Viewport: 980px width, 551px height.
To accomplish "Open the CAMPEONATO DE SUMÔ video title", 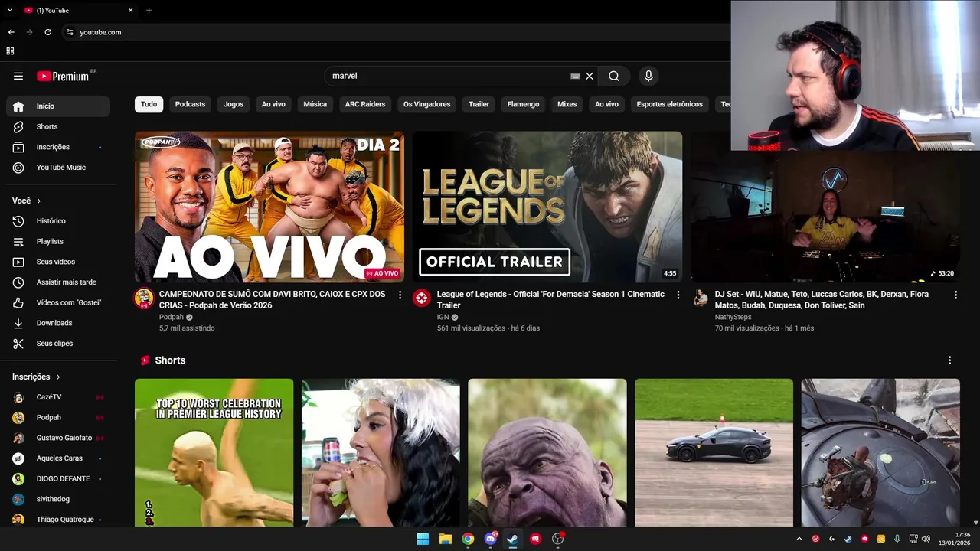I will click(272, 299).
